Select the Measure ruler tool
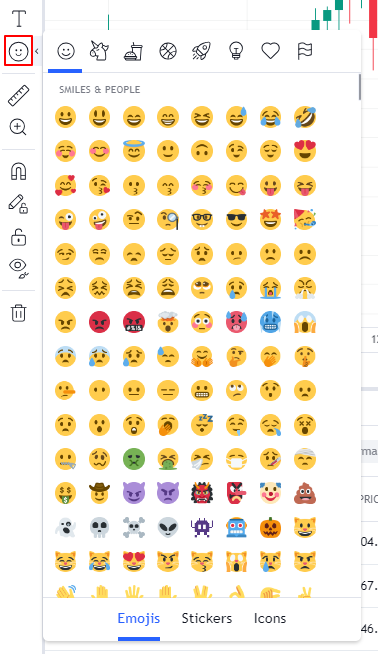The image size is (378, 654). tap(18, 95)
